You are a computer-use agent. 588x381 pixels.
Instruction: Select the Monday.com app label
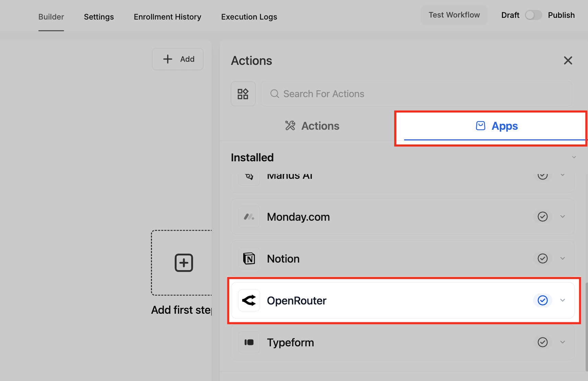point(298,217)
